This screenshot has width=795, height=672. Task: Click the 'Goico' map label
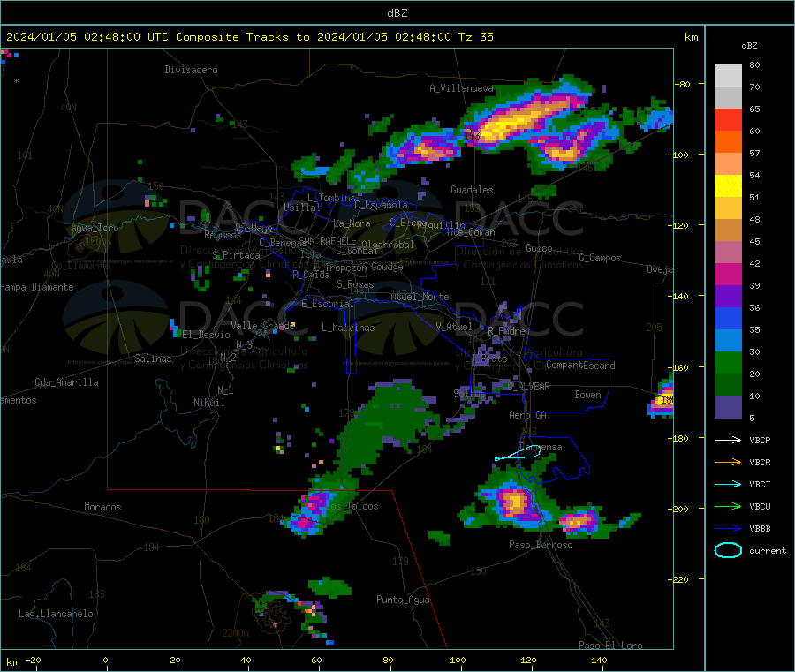(x=539, y=248)
